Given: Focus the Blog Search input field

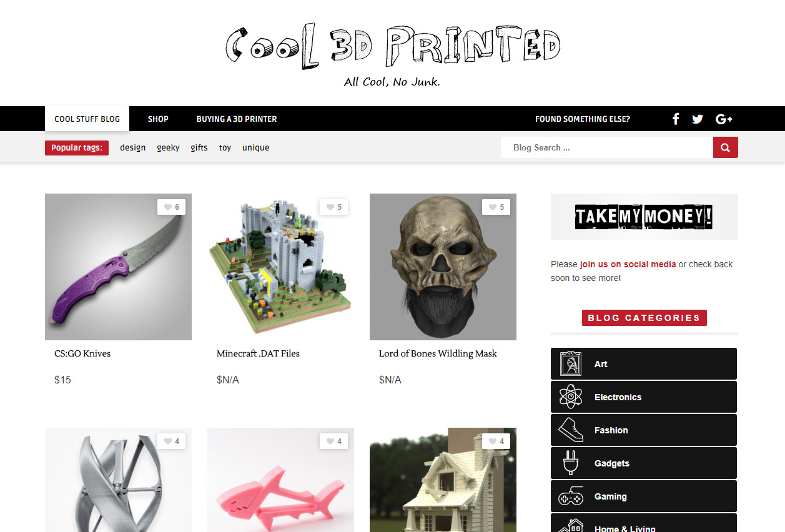Looking at the screenshot, I should [x=607, y=148].
